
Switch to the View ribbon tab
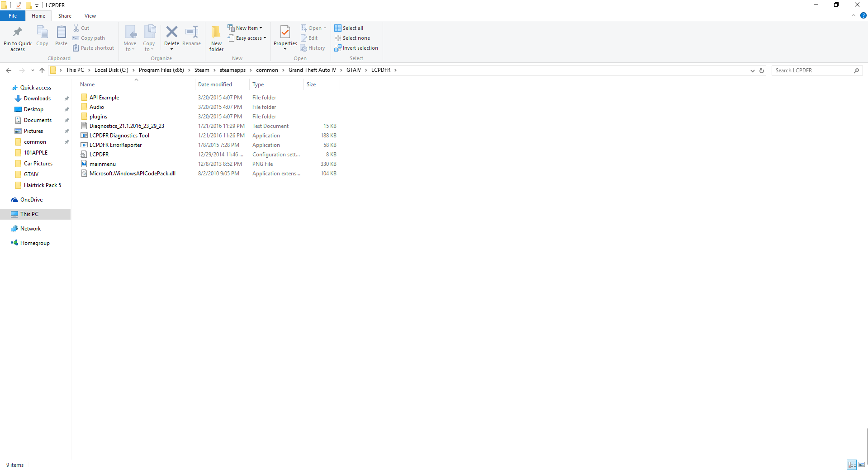click(90, 16)
